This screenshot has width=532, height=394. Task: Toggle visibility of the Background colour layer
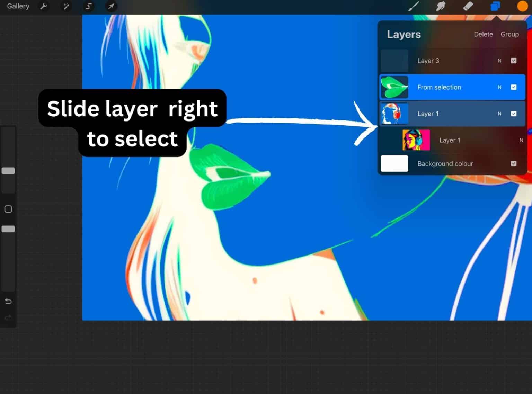click(514, 163)
